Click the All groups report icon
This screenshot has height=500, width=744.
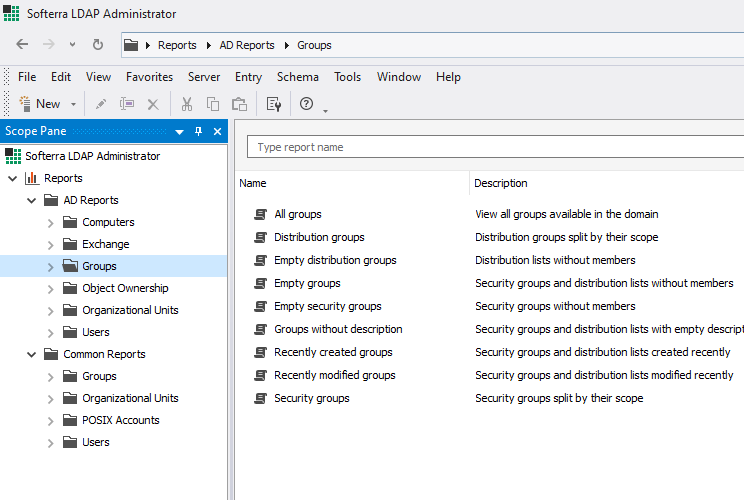[260, 214]
